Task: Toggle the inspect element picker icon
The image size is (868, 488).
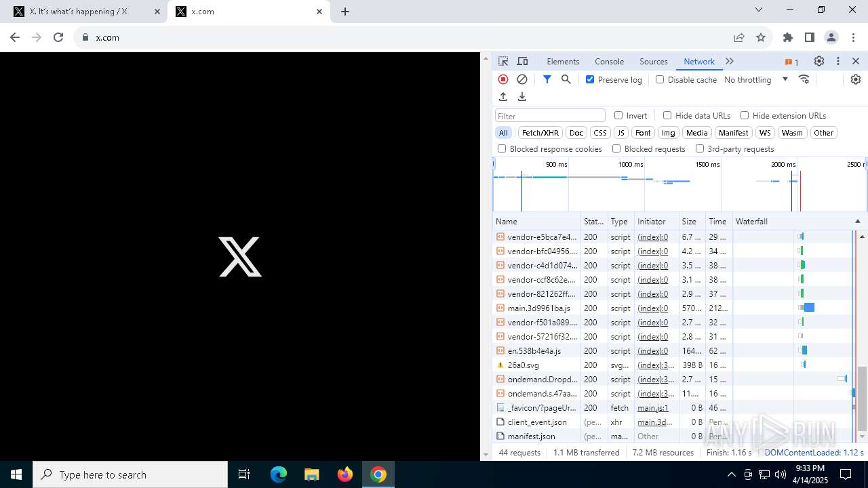Action: (x=503, y=61)
